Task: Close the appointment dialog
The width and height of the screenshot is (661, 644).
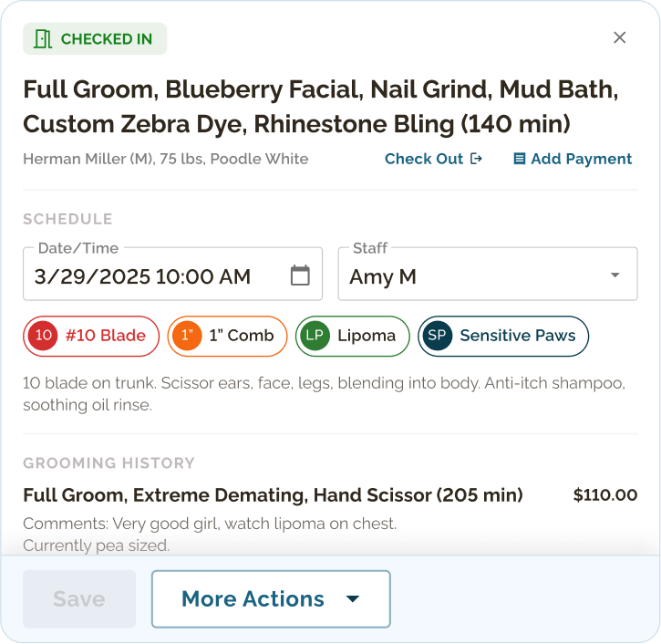Action: (x=619, y=37)
